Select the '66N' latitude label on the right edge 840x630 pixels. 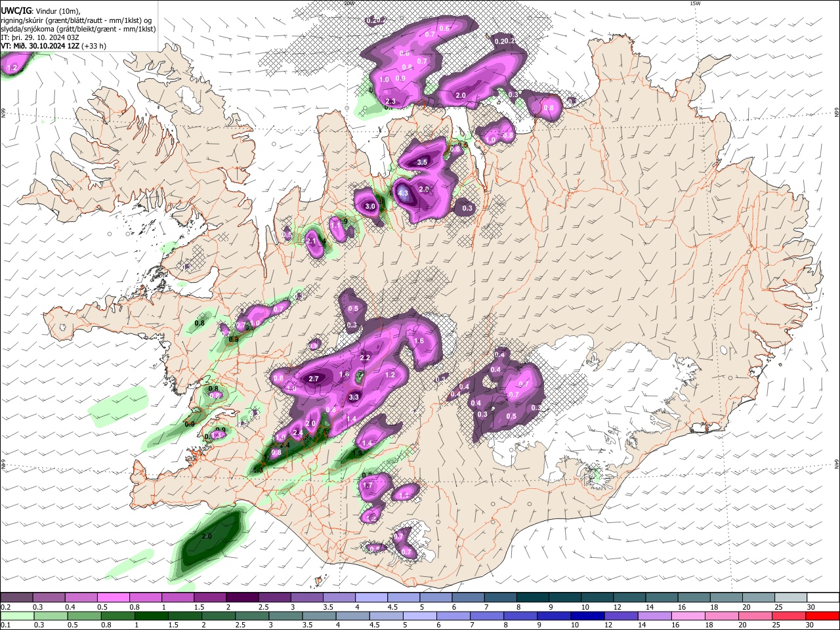(836, 114)
